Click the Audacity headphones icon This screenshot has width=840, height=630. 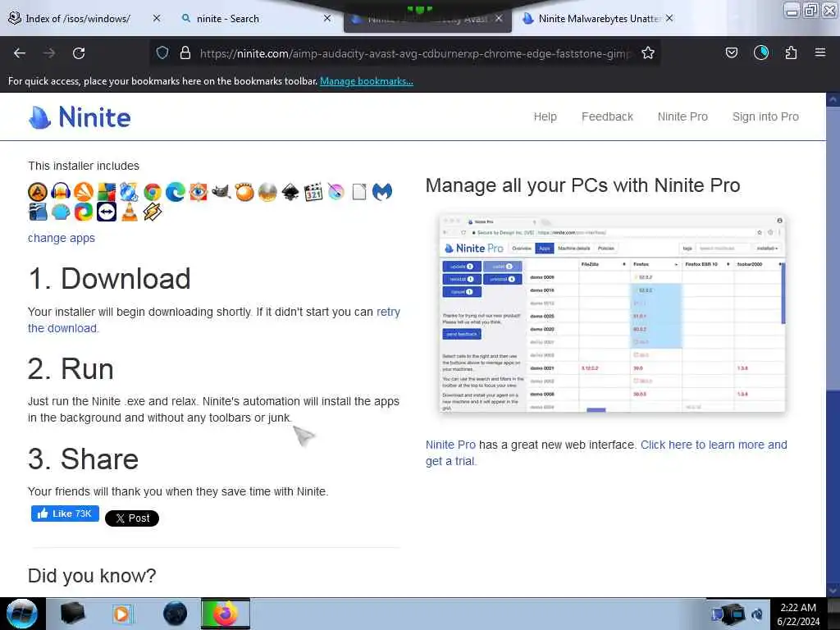61,192
